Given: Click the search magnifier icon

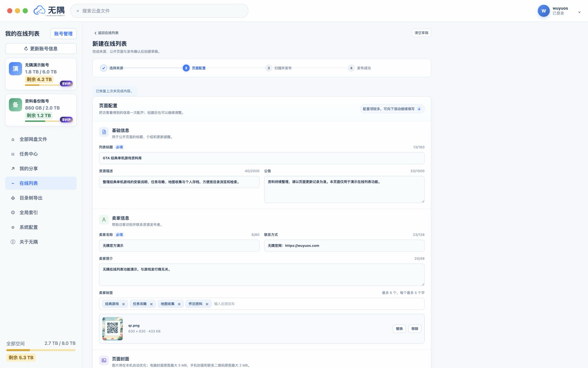Looking at the screenshot, I should point(78,11).
